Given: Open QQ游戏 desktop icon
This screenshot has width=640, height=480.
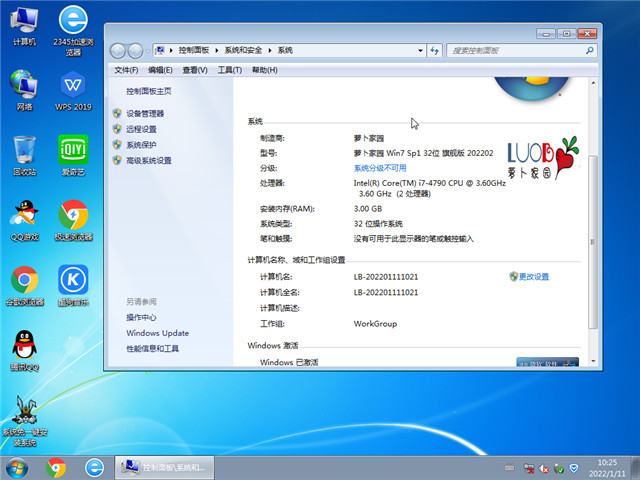Looking at the screenshot, I should click(x=24, y=221).
